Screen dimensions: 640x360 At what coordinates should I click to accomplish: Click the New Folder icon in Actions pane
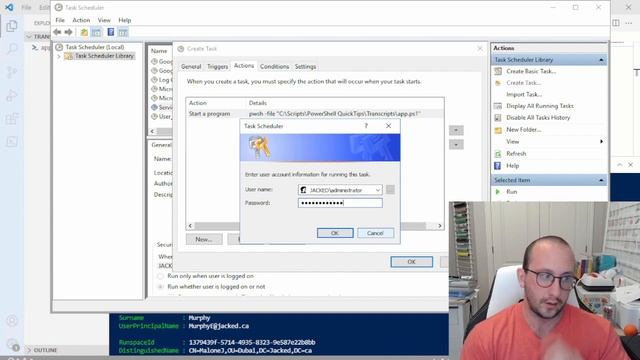[x=498, y=130]
